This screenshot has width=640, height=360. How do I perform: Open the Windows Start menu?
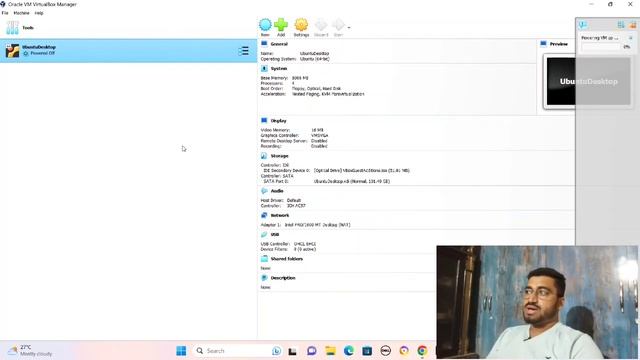tap(181, 351)
